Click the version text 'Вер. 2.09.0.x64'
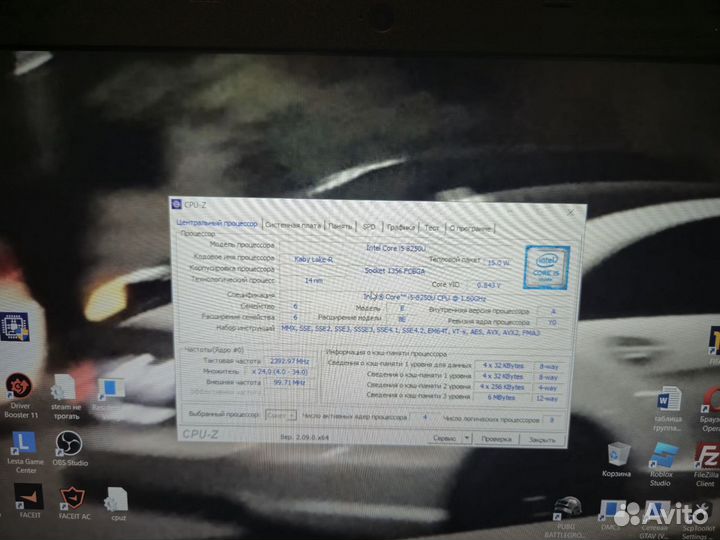 coord(304,437)
